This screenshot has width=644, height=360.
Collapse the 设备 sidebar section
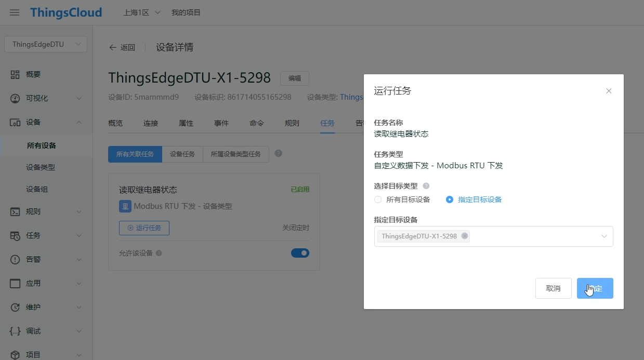pyautogui.click(x=79, y=122)
